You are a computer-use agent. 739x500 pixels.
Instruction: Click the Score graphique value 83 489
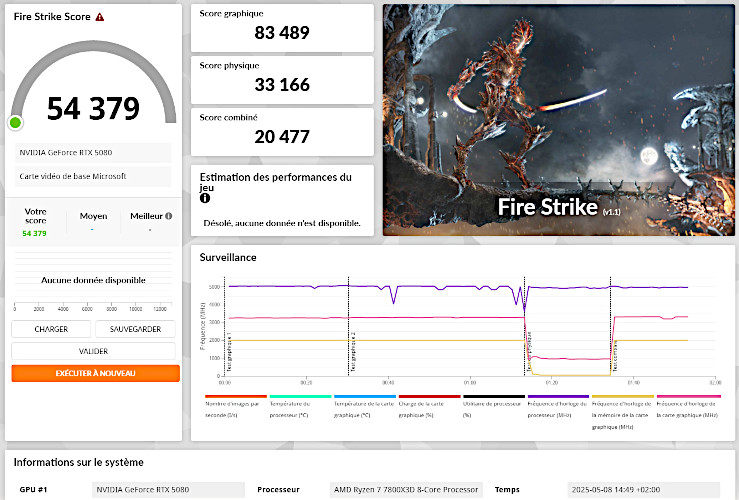click(282, 33)
